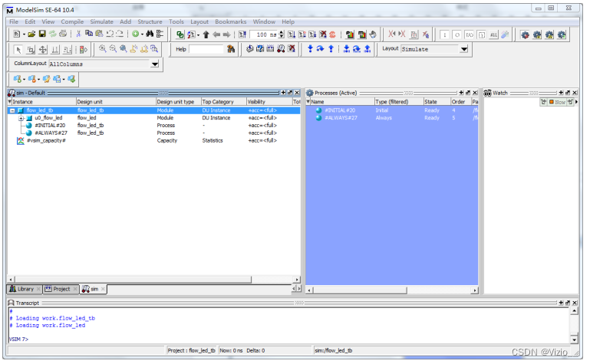Viewport: 590px width, 364px height.
Task: Click the Help search input field
Action: tap(206, 49)
